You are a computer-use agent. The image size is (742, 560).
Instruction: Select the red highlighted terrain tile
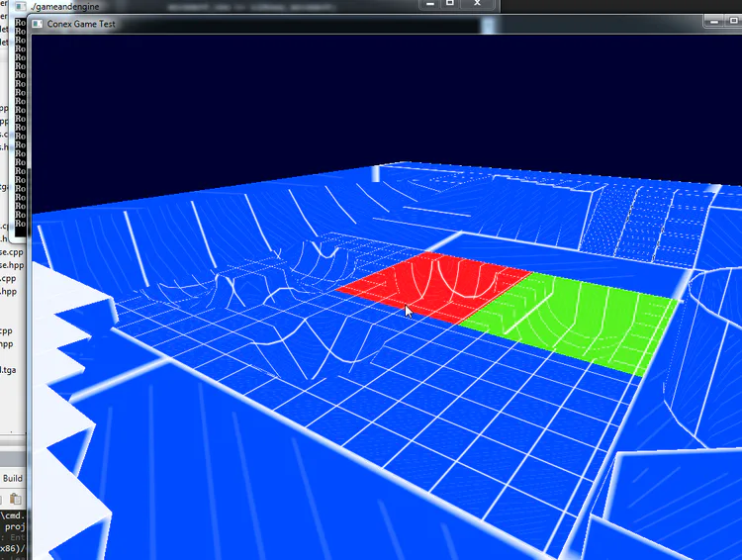coord(433,287)
